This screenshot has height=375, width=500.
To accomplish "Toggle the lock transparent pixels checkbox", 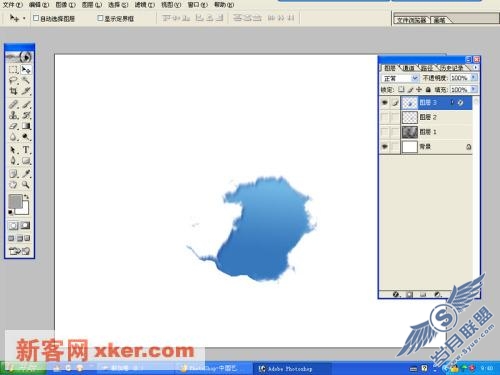I will [x=401, y=89].
